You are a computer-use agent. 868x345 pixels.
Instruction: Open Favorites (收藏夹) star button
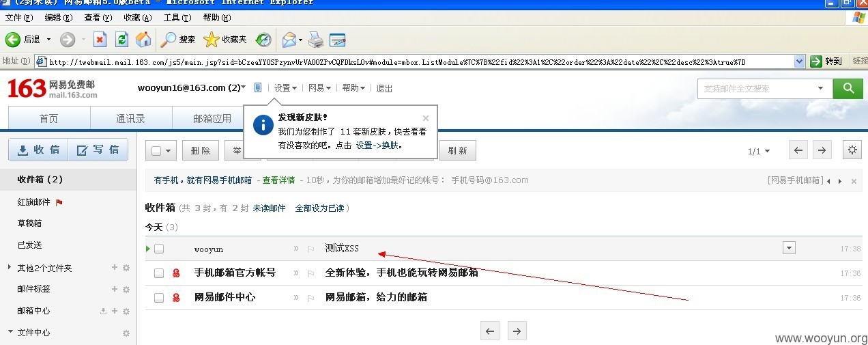225,40
